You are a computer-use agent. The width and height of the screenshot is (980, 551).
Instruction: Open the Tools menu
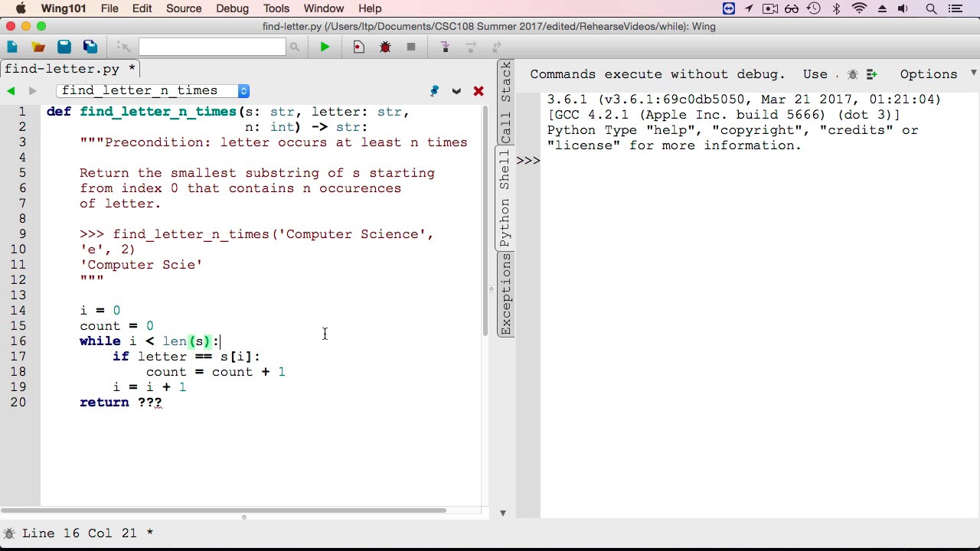click(x=276, y=8)
